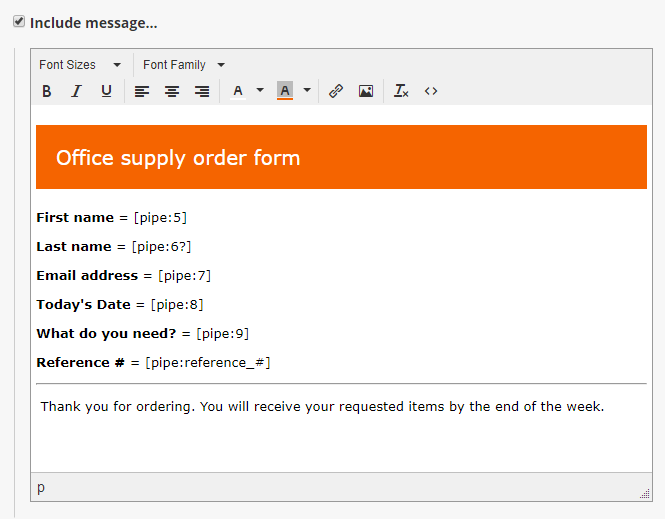Insert an image with picture icon
665x519 pixels.
366,91
